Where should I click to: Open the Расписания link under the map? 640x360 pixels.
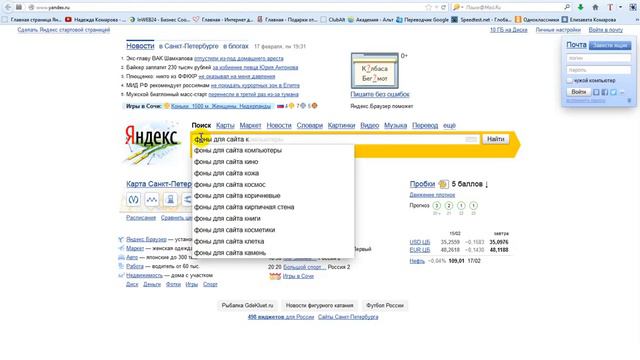pyautogui.click(x=141, y=218)
